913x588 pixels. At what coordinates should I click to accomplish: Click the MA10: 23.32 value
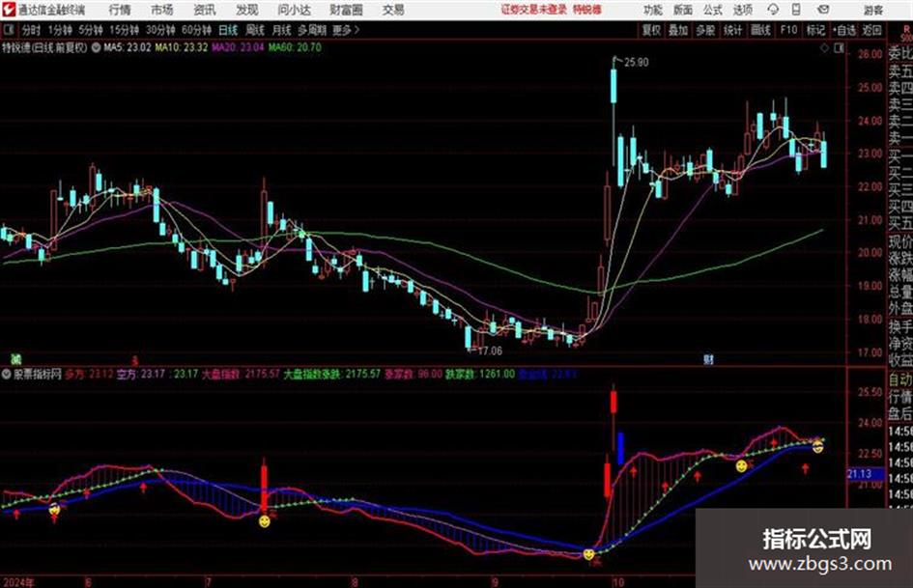tap(181, 47)
